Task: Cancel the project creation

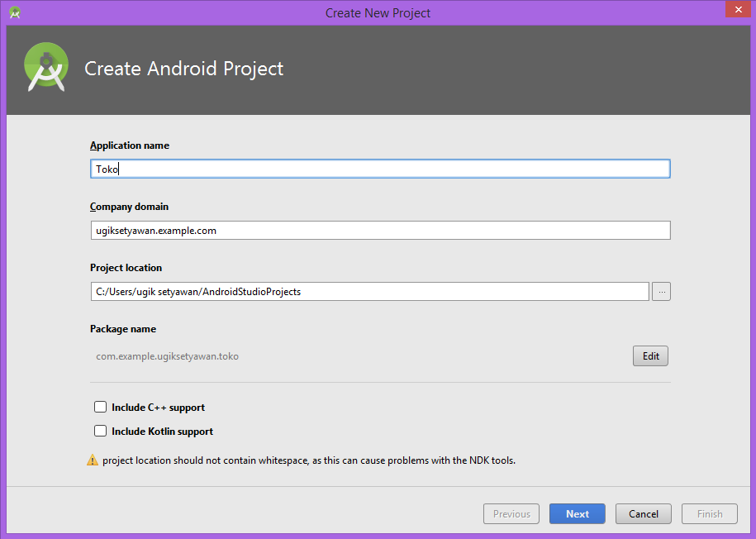Action: [x=643, y=513]
